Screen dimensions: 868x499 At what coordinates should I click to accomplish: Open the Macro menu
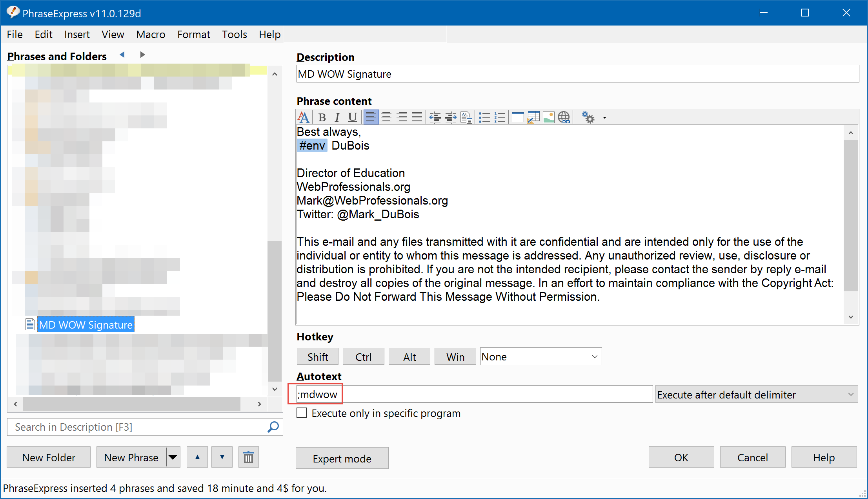click(x=151, y=35)
